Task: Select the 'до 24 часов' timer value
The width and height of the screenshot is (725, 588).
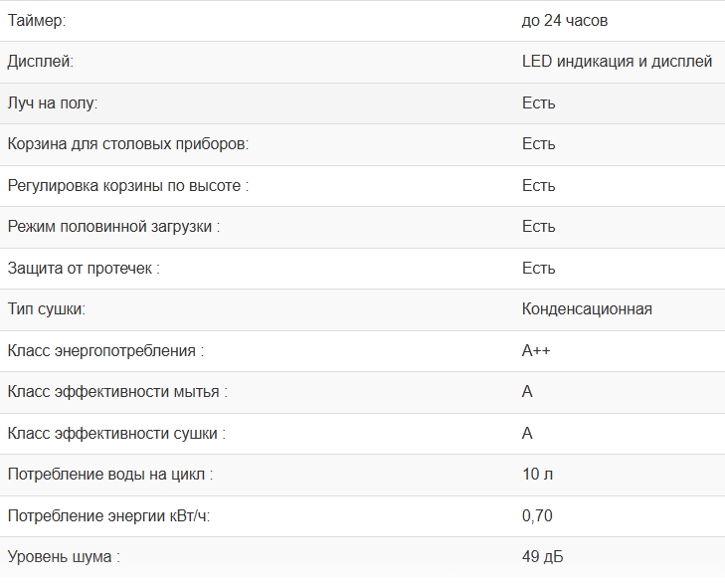Action: pyautogui.click(x=564, y=20)
